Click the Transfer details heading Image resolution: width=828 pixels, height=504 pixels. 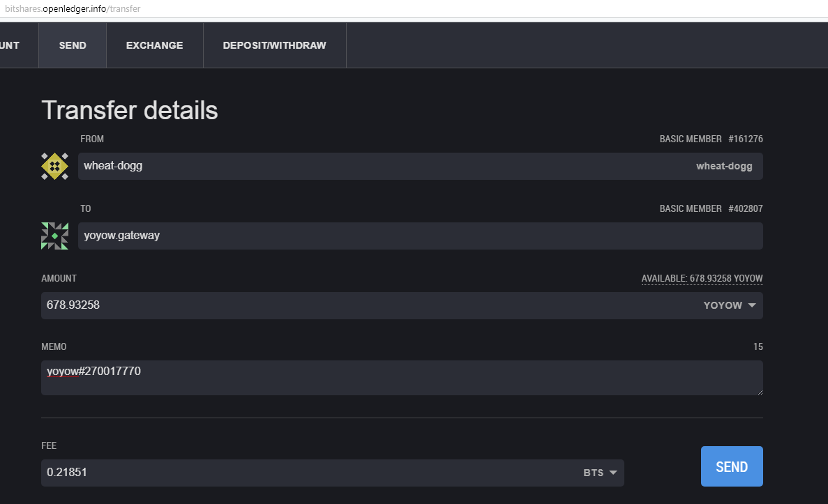click(129, 110)
